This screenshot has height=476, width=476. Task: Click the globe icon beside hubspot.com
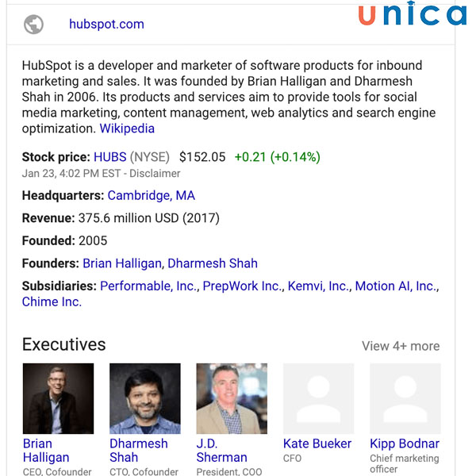coord(33,25)
